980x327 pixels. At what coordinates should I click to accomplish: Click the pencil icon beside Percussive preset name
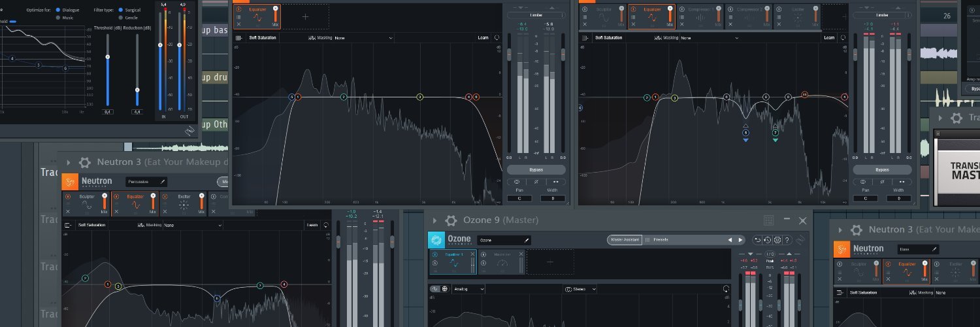tap(163, 181)
